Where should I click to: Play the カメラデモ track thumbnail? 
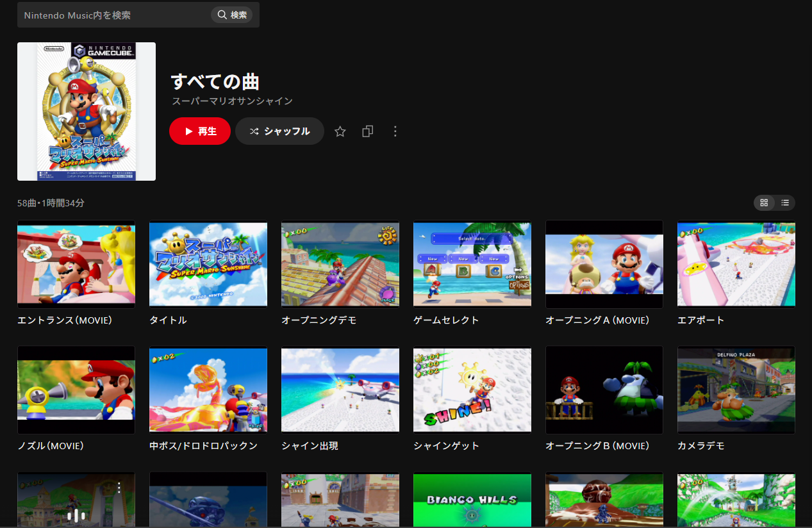736,390
